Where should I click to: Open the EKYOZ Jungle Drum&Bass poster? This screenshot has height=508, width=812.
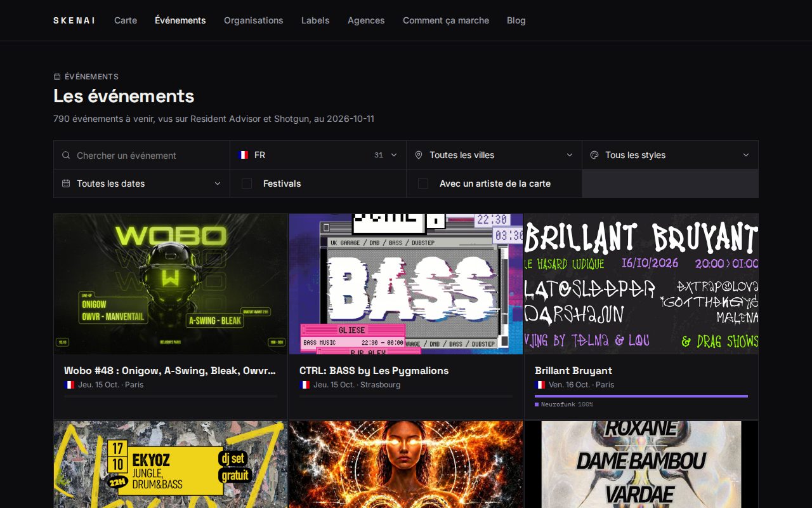(171, 464)
